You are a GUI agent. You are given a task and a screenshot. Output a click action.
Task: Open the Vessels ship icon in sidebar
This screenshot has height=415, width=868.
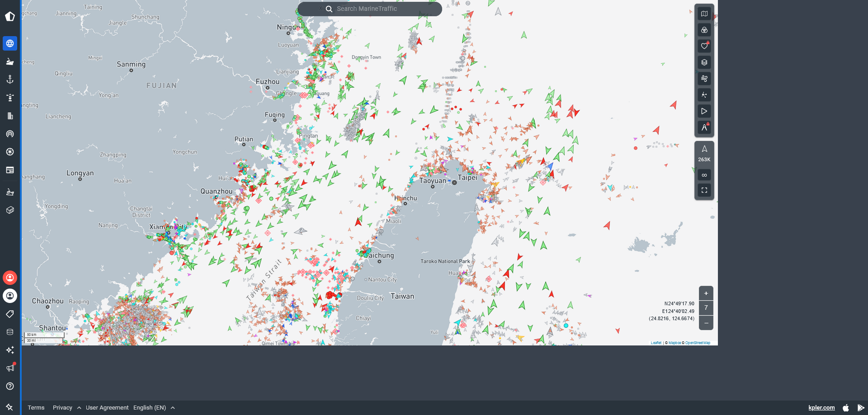10,61
